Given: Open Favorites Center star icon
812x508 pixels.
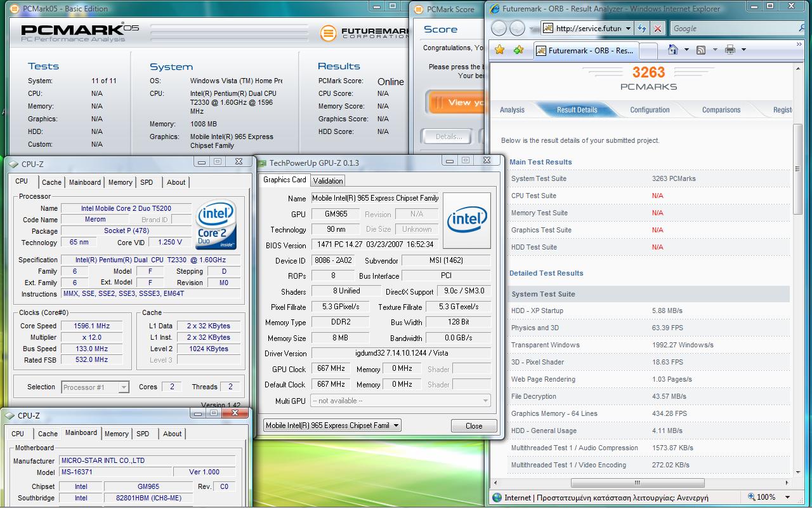Looking at the screenshot, I should [500, 50].
